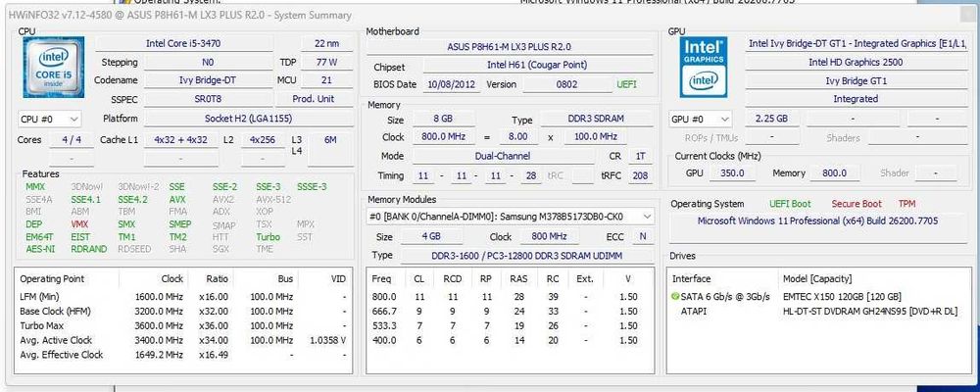980x392 pixels.
Task: Click the BIOS Date 10/08/2012 field
Action: pyautogui.click(x=451, y=84)
